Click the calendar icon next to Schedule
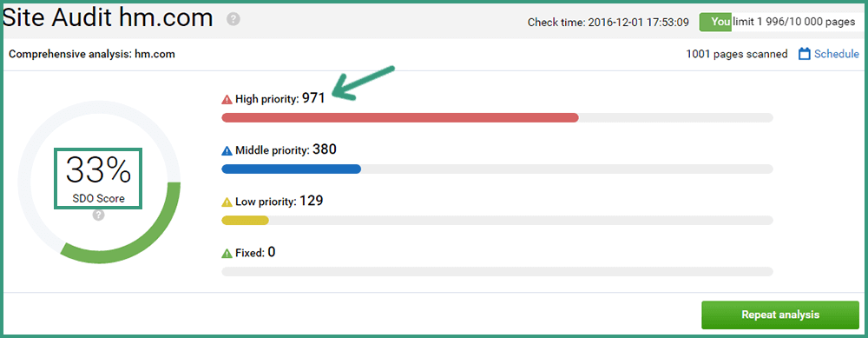Screen dimensions: 868x338 tap(804, 54)
